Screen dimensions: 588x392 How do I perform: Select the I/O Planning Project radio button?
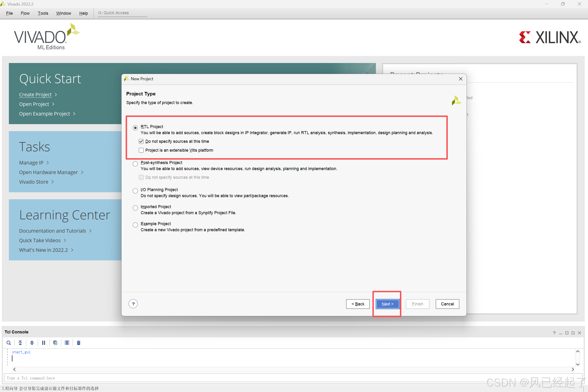pyautogui.click(x=135, y=191)
